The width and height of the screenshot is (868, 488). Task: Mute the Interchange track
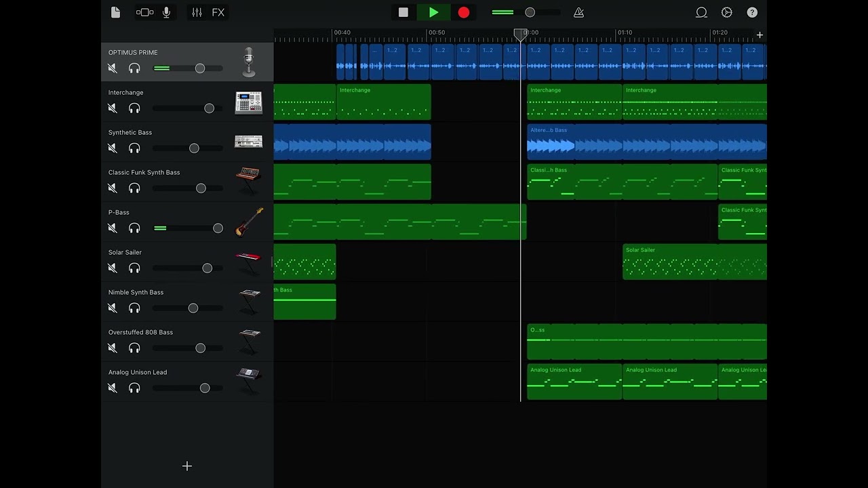(x=113, y=108)
